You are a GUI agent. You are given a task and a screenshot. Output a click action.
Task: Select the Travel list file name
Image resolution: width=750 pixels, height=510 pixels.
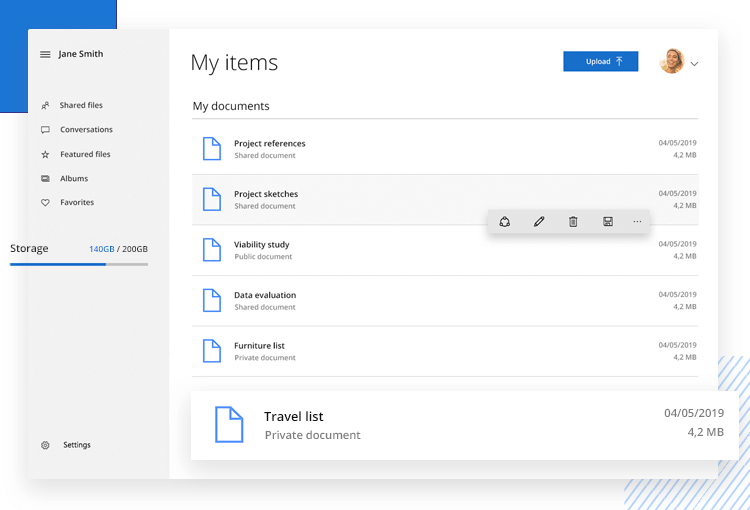294,417
